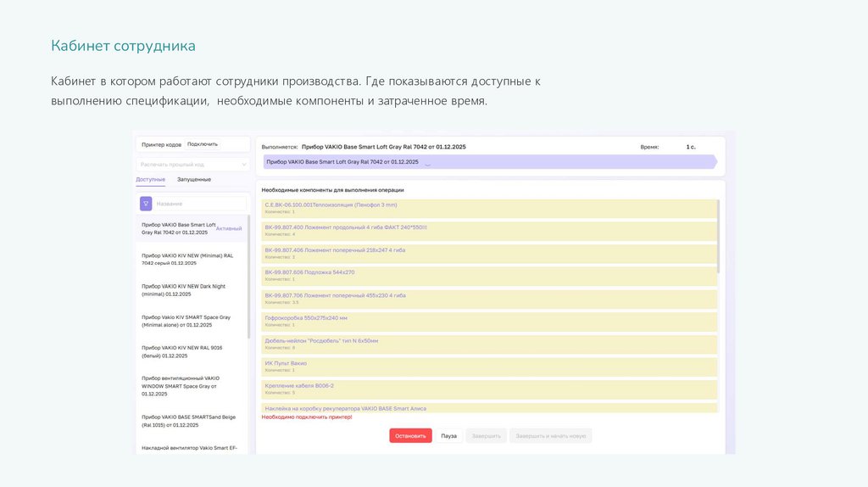Image resolution: width=868 pixels, height=487 pixels.
Task: Select Прибор VAKIO BASE SMARTSand Beige item
Action: point(191,421)
